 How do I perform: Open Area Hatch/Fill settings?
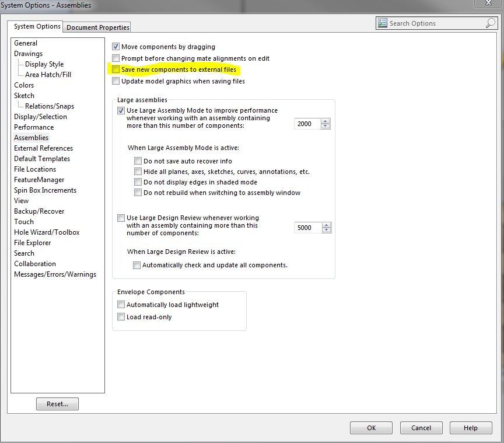pyautogui.click(x=48, y=75)
